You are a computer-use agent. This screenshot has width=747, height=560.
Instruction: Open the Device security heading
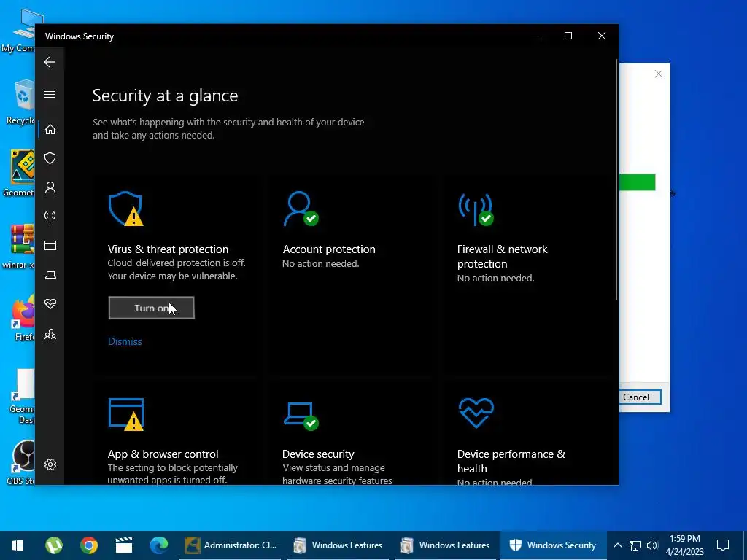[x=318, y=454]
